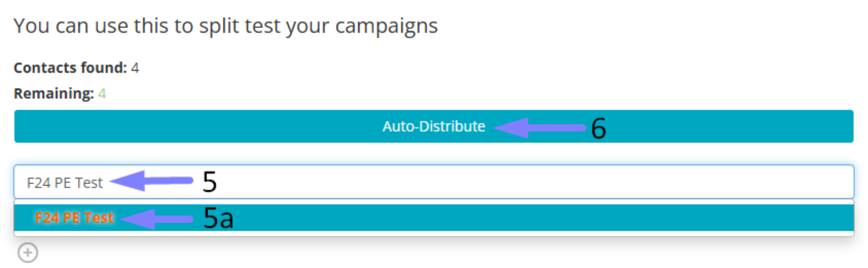Click the Remaining label
The image size is (868, 268).
click(x=54, y=94)
